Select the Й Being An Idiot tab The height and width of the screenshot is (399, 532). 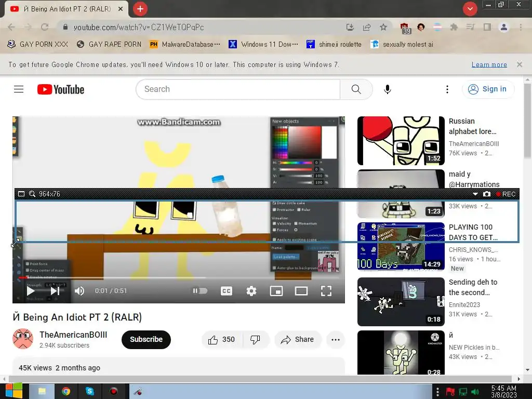click(x=66, y=9)
